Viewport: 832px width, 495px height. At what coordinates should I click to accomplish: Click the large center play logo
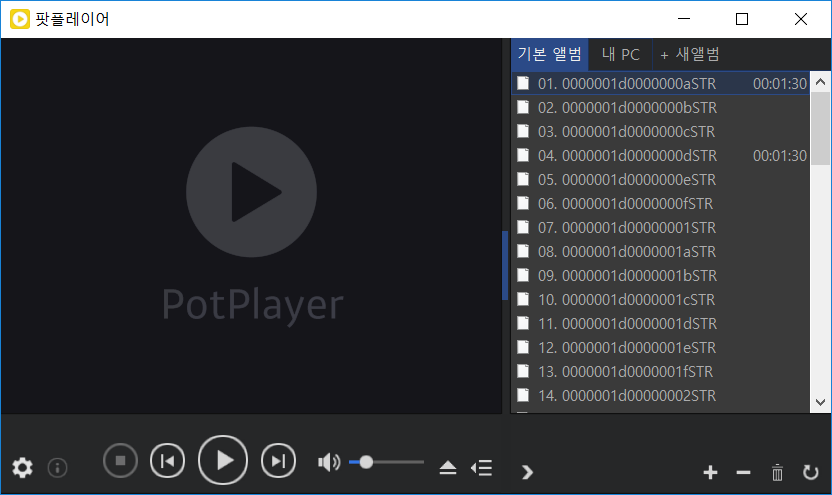coord(252,192)
